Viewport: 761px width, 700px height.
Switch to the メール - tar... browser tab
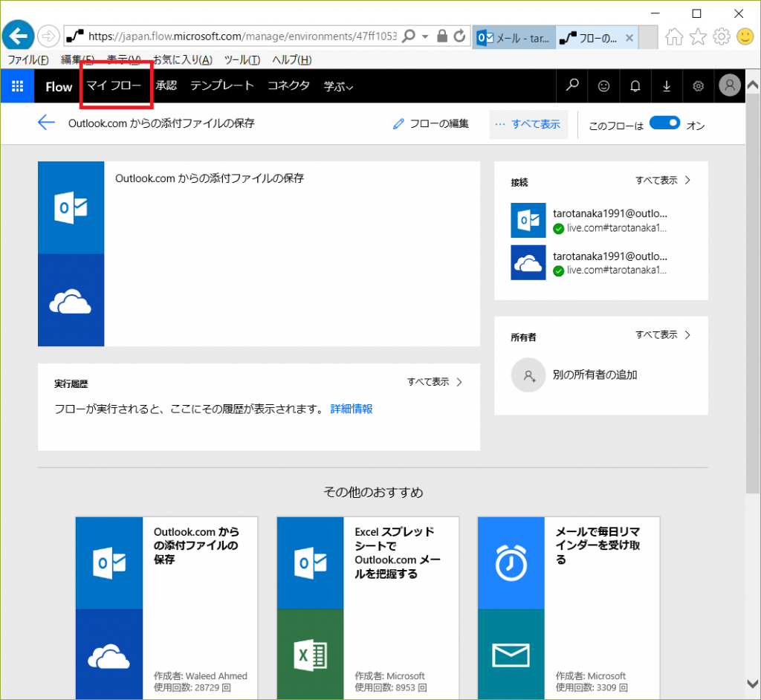point(514,37)
